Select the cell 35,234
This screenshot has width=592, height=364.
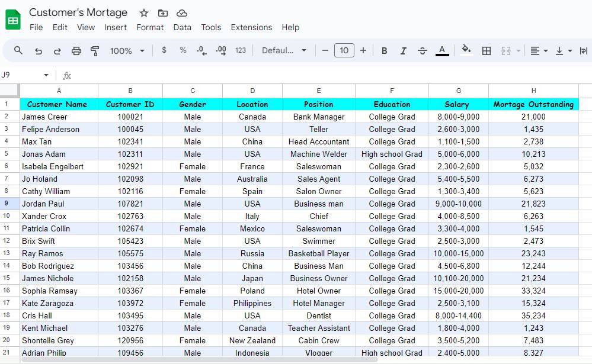(533, 316)
